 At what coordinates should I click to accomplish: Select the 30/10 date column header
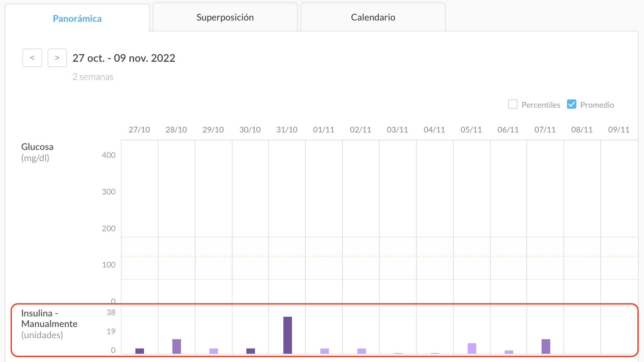(250, 129)
